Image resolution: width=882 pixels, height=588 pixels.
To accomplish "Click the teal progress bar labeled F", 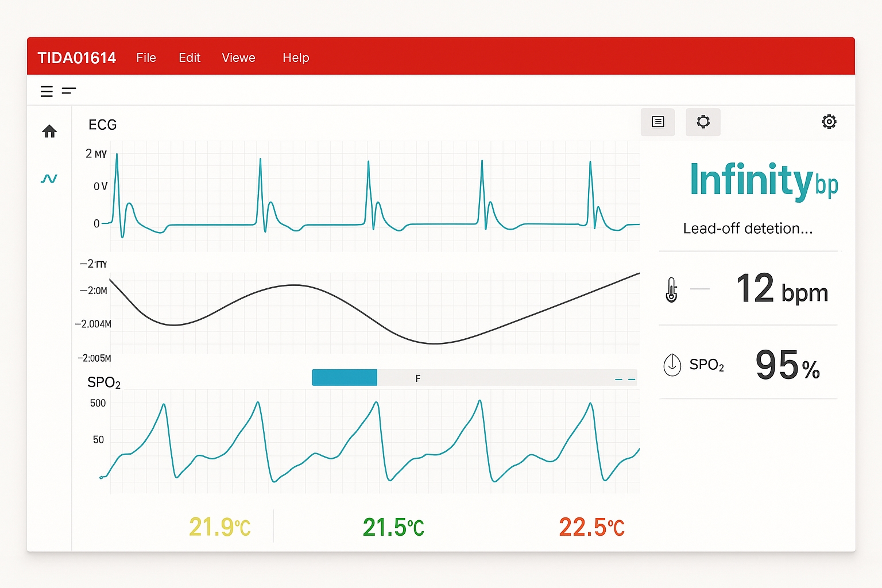I will pyautogui.click(x=344, y=377).
